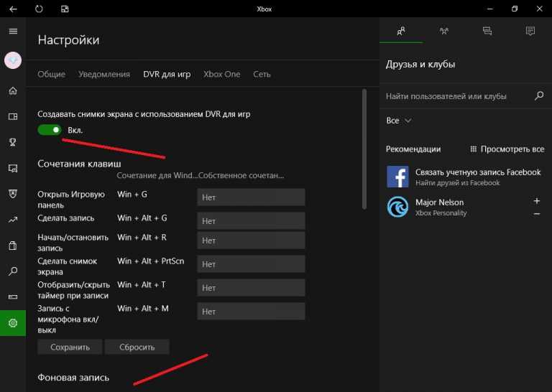Click the Win + G shortcut text

(x=132, y=194)
